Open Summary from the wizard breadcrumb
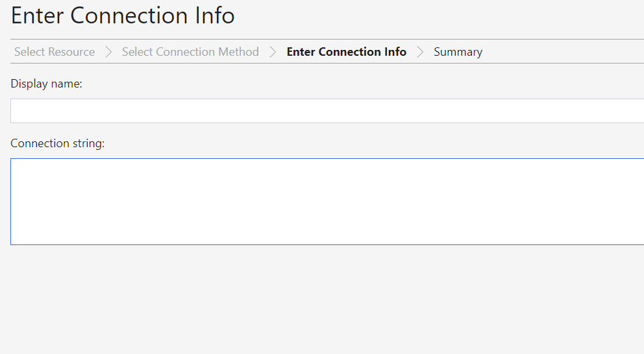The height and width of the screenshot is (354, 644). point(458,52)
